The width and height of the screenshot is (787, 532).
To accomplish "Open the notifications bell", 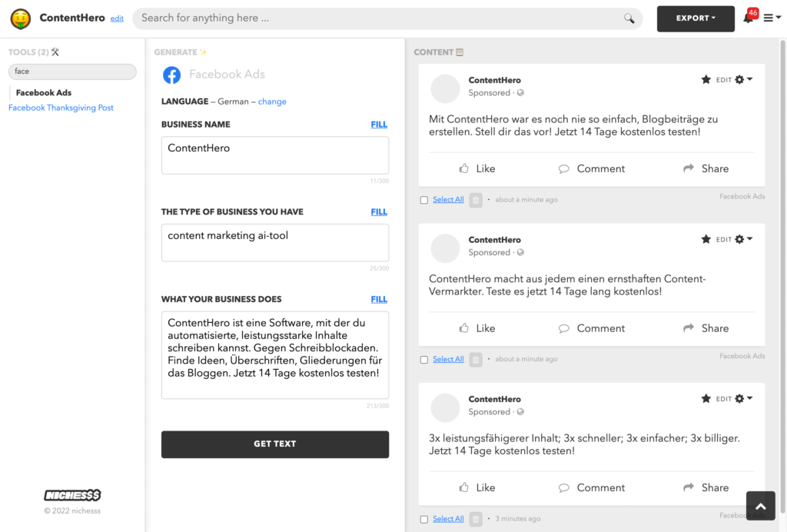I will tap(748, 18).
